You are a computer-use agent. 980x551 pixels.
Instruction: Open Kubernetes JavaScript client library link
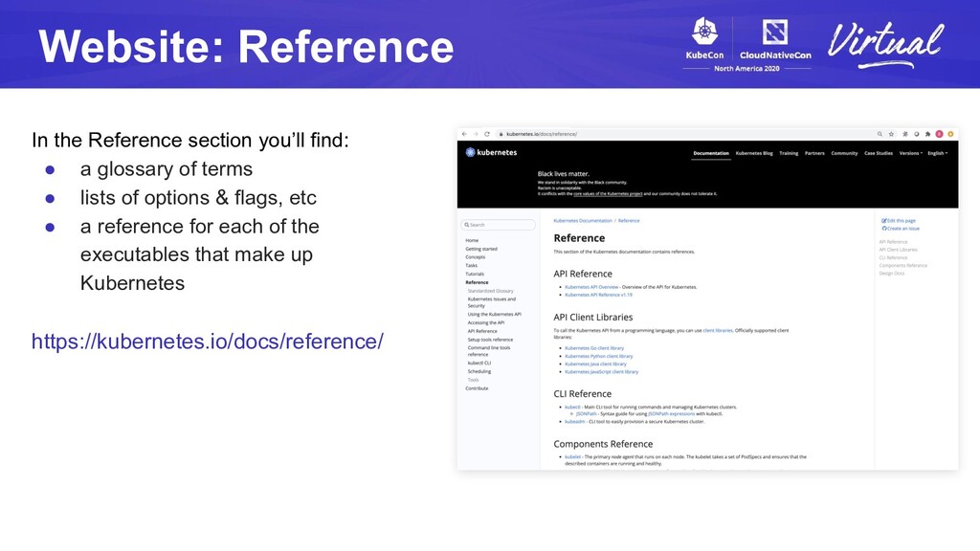click(x=601, y=372)
